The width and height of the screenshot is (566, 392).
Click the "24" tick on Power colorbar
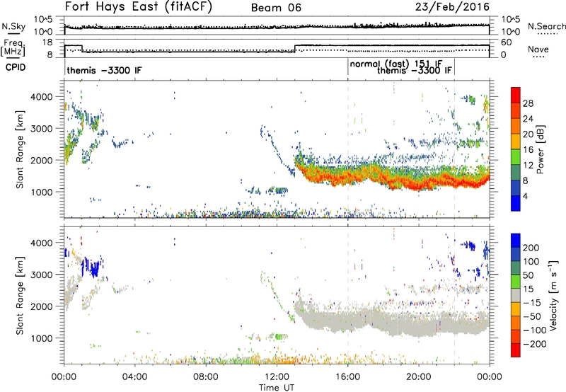(528, 119)
